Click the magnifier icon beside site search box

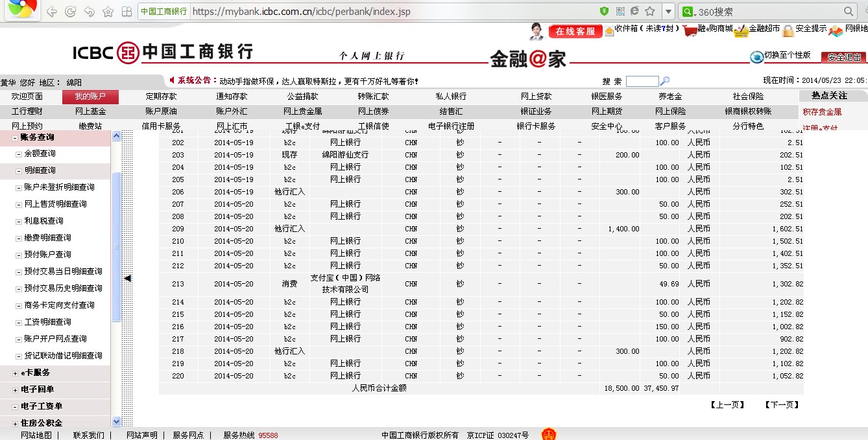click(665, 81)
